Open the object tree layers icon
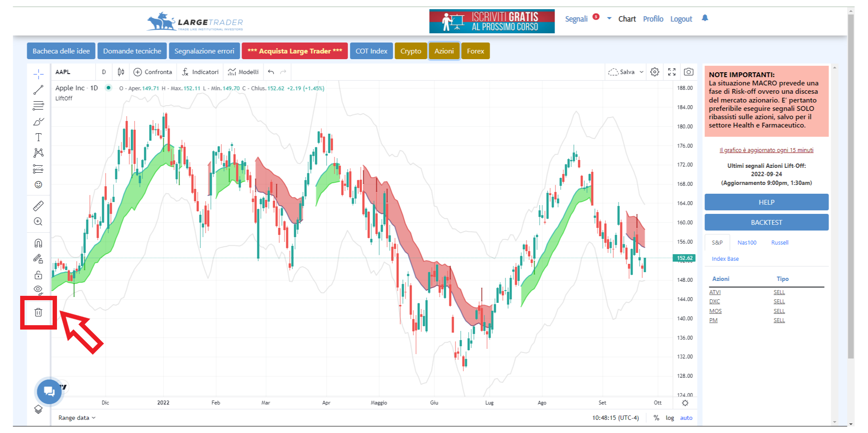This screenshot has width=868, height=433. coord(38,409)
